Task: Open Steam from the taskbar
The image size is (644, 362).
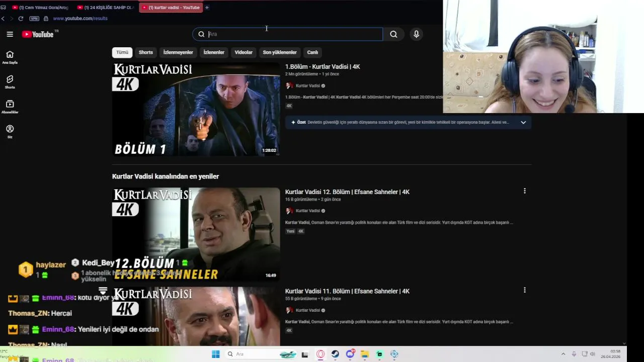Action: pos(335,354)
